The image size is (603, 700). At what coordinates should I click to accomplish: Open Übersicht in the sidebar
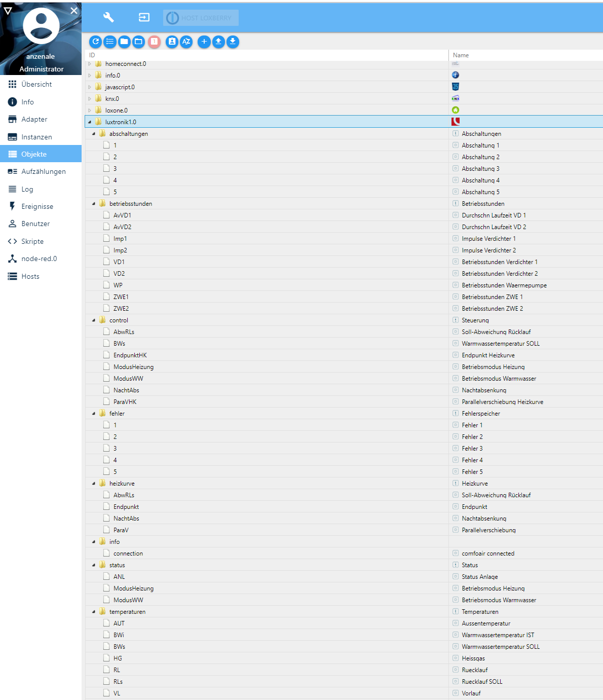pos(41,84)
